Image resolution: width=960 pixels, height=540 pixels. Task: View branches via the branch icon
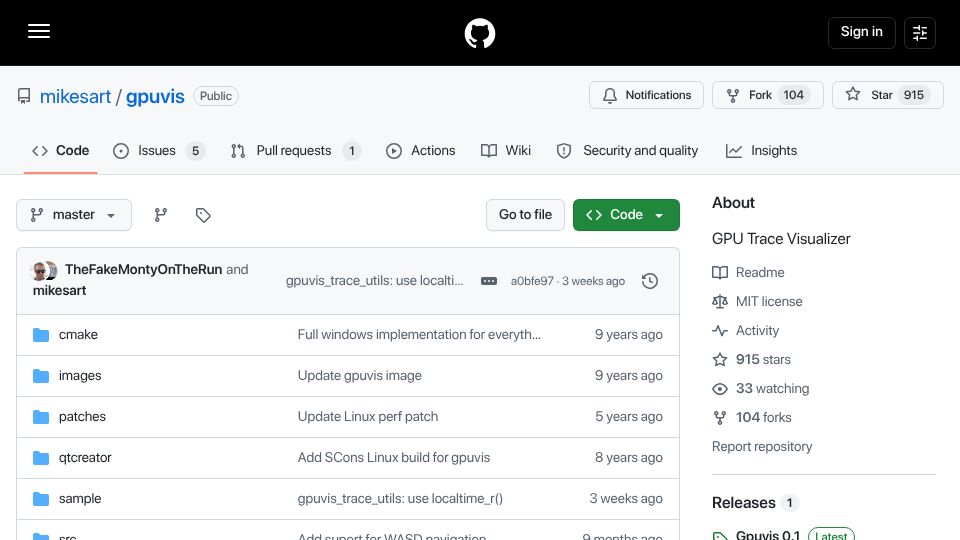(x=160, y=215)
